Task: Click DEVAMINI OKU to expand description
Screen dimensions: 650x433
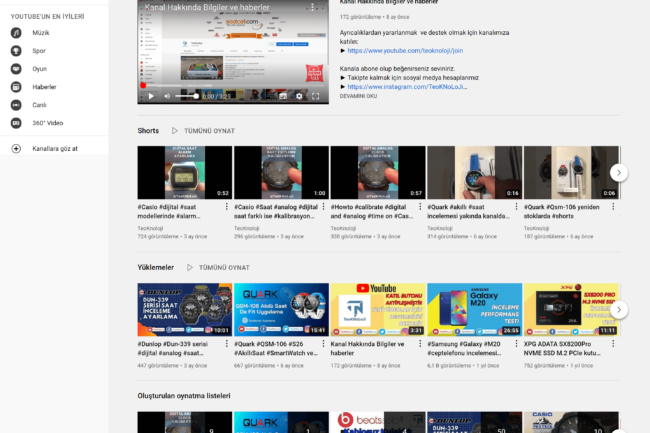Action: (358, 96)
